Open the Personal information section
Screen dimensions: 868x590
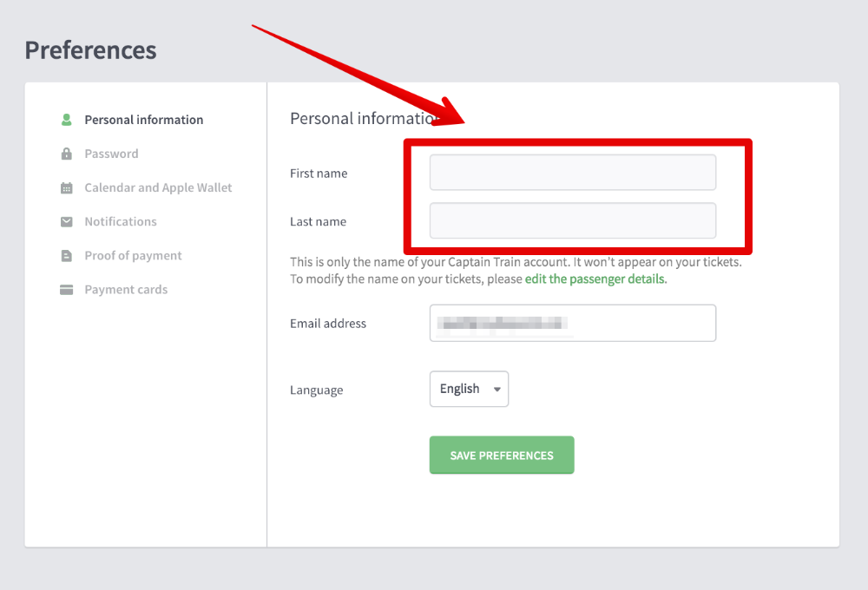coord(144,120)
